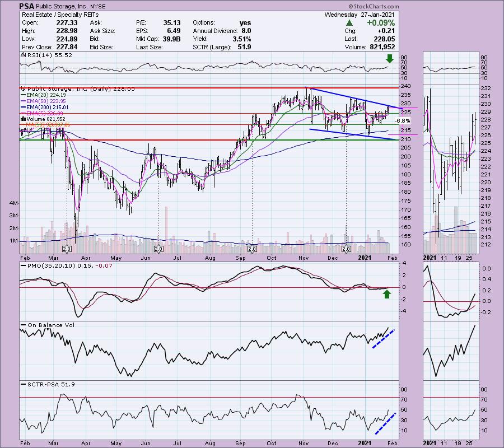Click the green up triangle beside +0.09%

click(349, 23)
